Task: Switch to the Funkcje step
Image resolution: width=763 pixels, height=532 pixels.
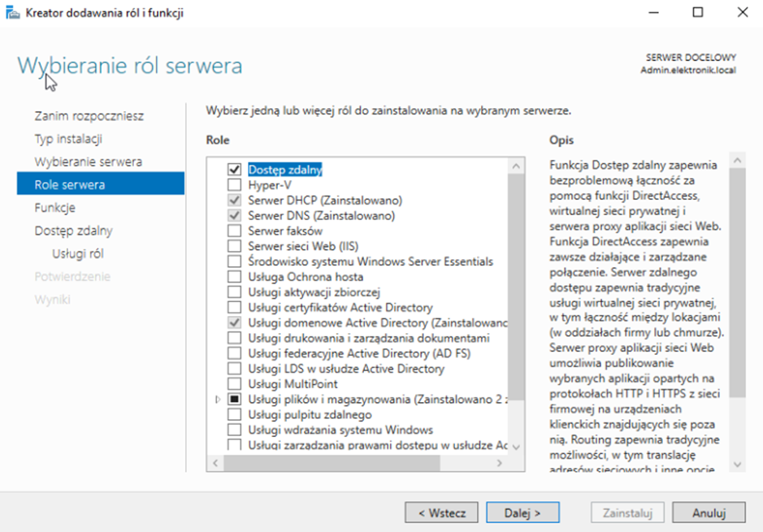Action: (54, 208)
